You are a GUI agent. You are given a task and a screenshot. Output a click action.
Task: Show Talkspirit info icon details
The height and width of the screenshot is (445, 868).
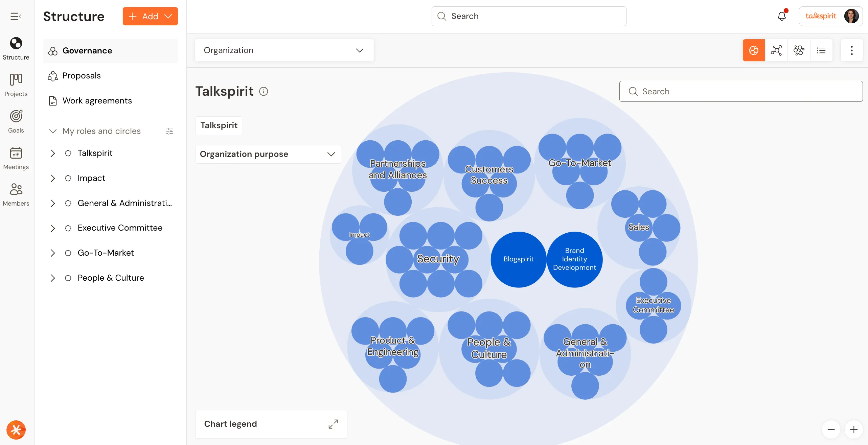point(264,91)
